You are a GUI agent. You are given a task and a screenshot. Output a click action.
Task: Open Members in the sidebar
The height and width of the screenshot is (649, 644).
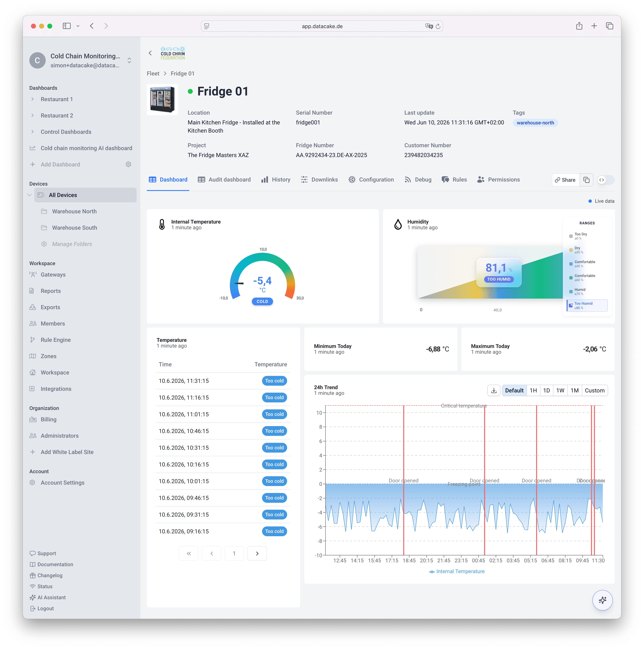coord(52,323)
